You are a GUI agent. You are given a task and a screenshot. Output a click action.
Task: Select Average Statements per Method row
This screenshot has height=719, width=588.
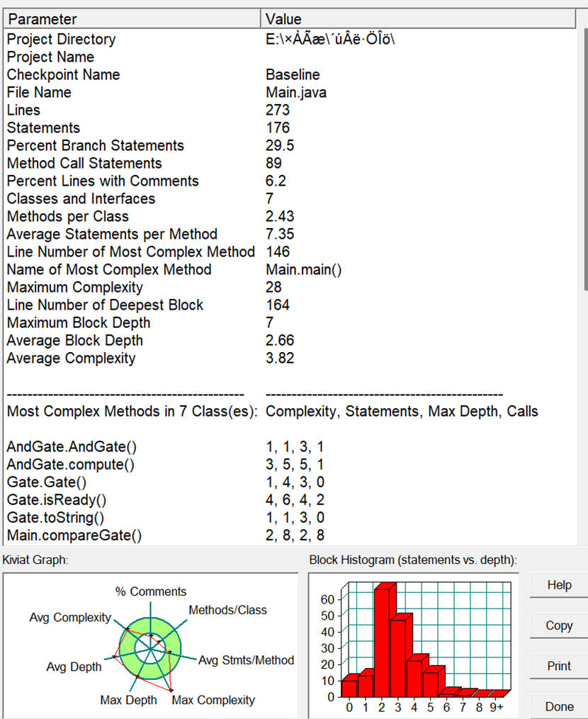(289, 234)
